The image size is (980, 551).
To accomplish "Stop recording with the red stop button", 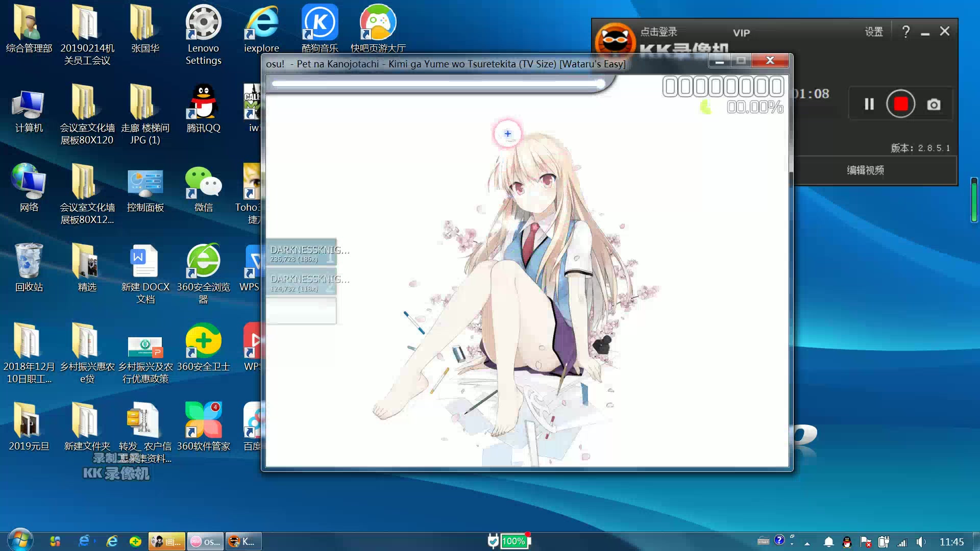I will tap(901, 104).
